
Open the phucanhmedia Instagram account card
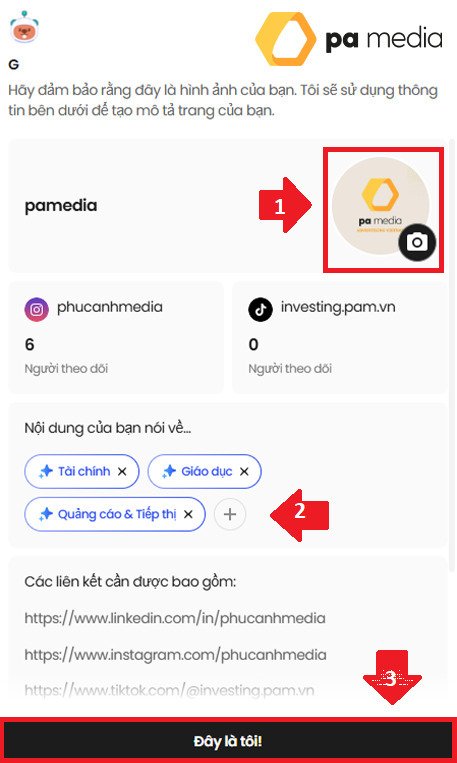[116, 337]
